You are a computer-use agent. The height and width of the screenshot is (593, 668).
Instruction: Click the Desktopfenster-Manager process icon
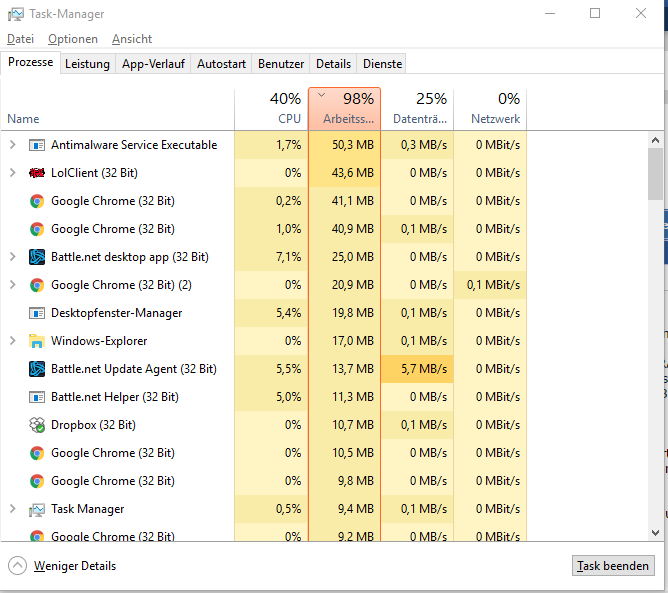pos(37,313)
